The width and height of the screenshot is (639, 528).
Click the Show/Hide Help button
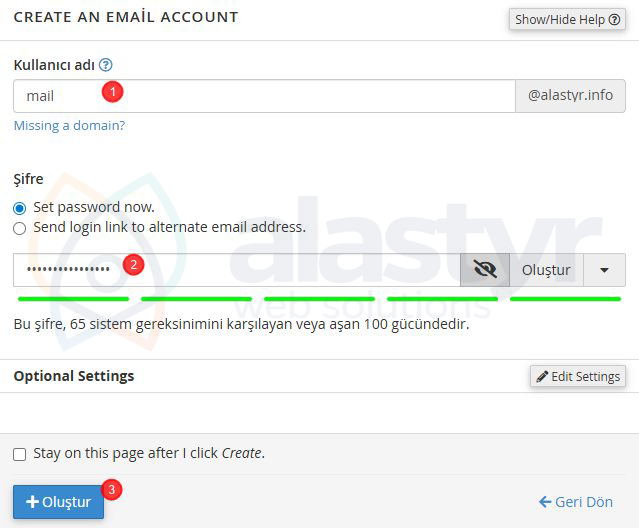(x=566, y=19)
